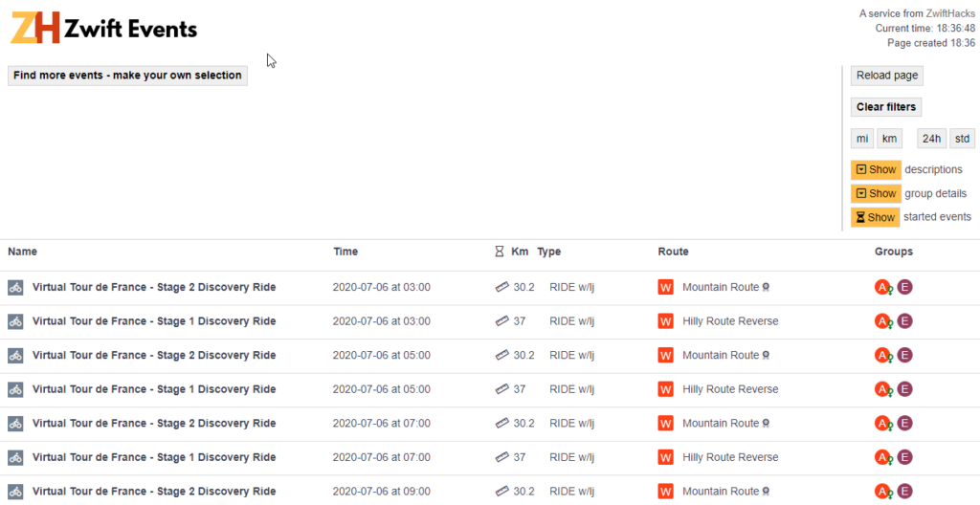
Task: Click W world icon for 03:00 Hilly Route Reverse
Action: click(666, 321)
